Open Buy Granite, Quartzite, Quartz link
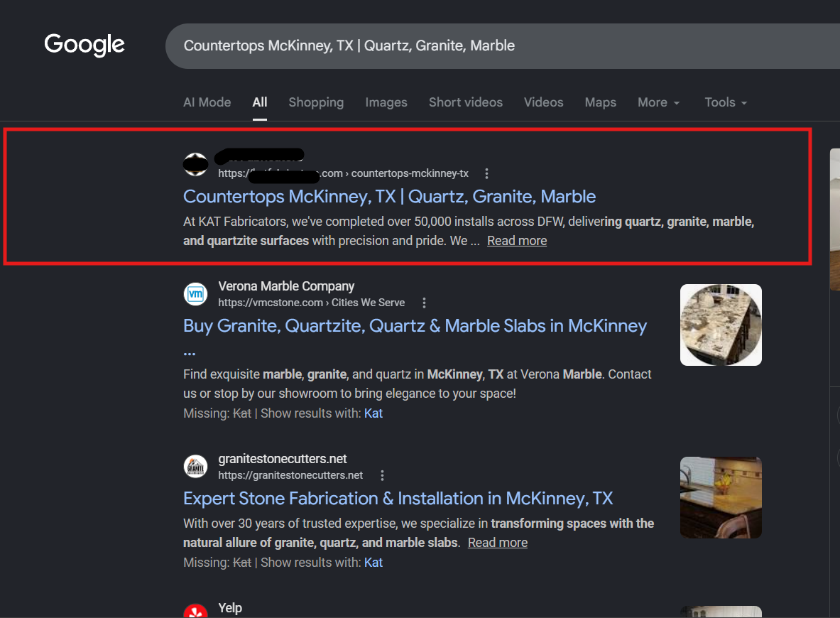Viewport: 840px width, 618px height. (x=415, y=326)
